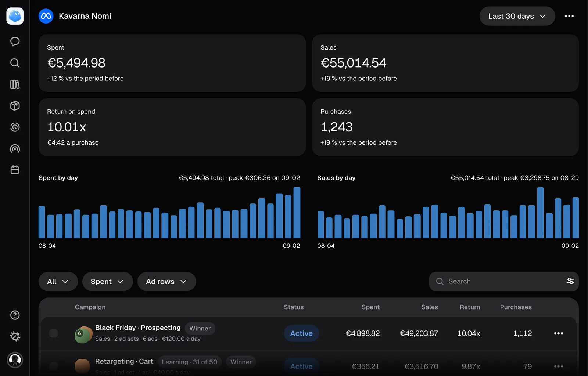Viewport: 588px width, 376px height.
Task: Open the products box sidebar icon
Action: pos(15,106)
